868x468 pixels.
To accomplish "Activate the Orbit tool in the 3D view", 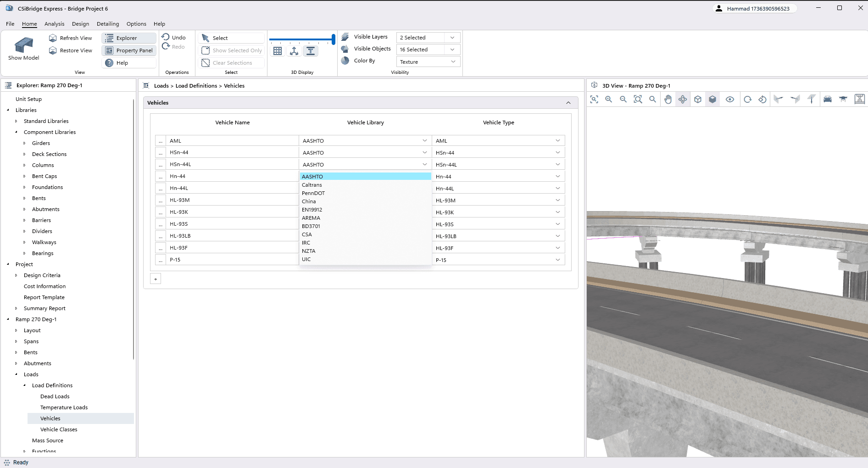I will click(683, 99).
